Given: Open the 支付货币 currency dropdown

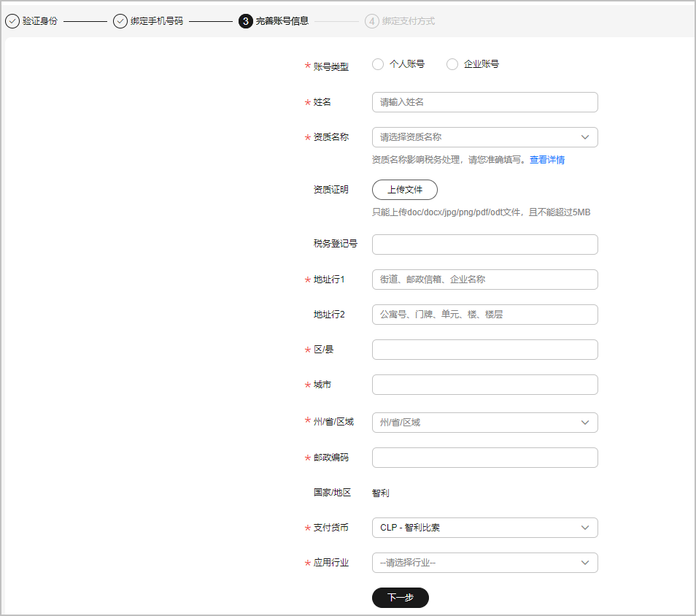Looking at the screenshot, I should [x=484, y=528].
